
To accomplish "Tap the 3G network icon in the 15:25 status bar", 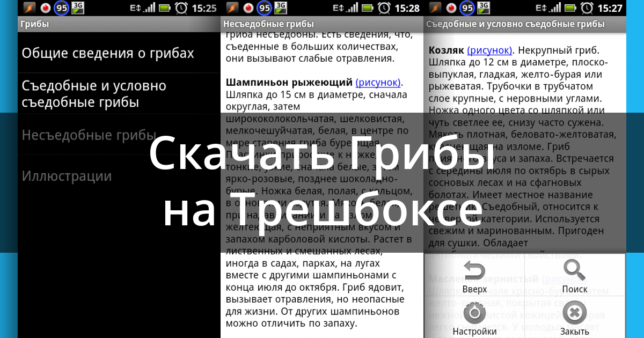I will point(78,7).
